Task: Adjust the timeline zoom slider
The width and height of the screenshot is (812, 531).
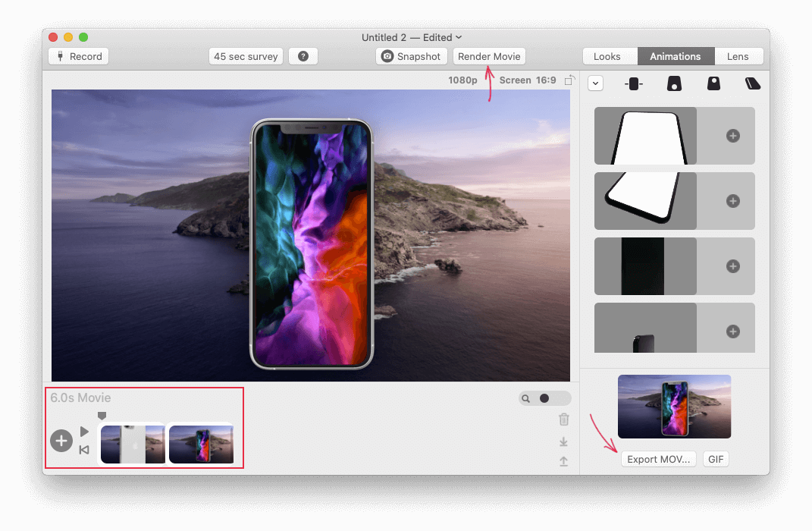Action: [x=544, y=398]
